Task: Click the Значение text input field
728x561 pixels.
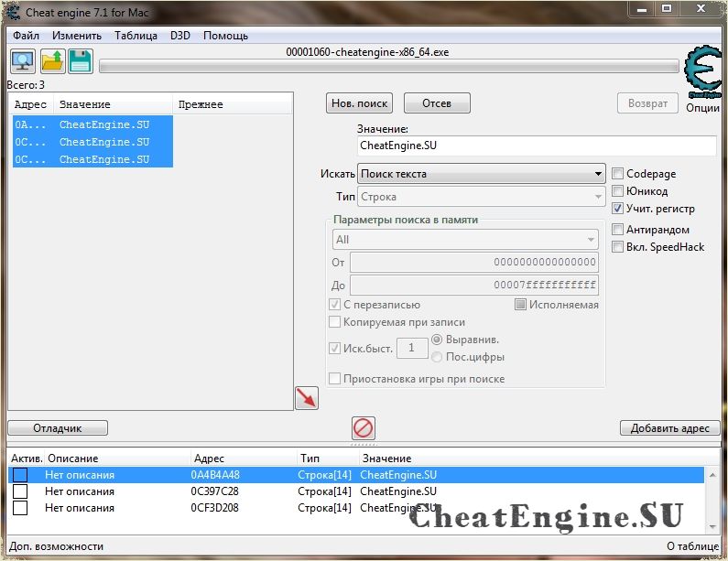Action: [537, 146]
